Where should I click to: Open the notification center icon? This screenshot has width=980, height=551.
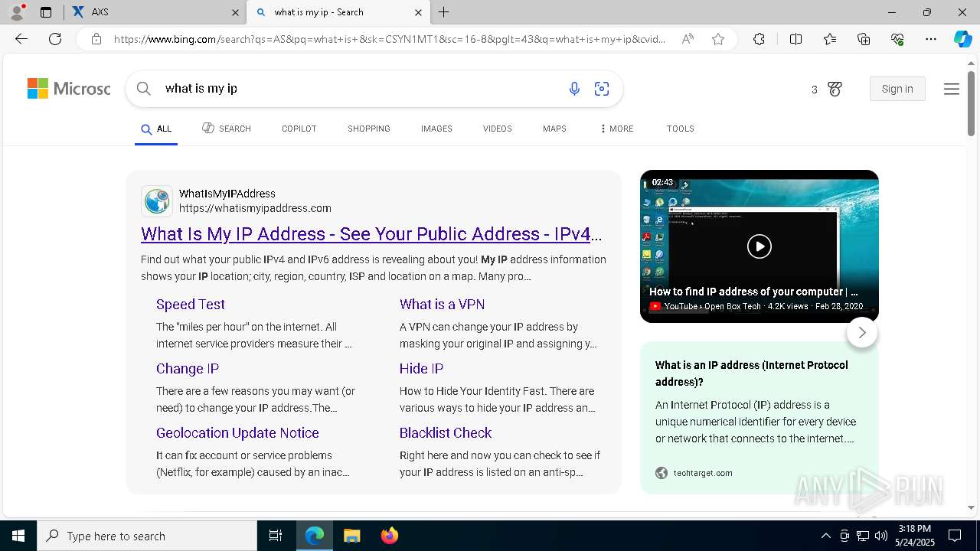point(955,536)
